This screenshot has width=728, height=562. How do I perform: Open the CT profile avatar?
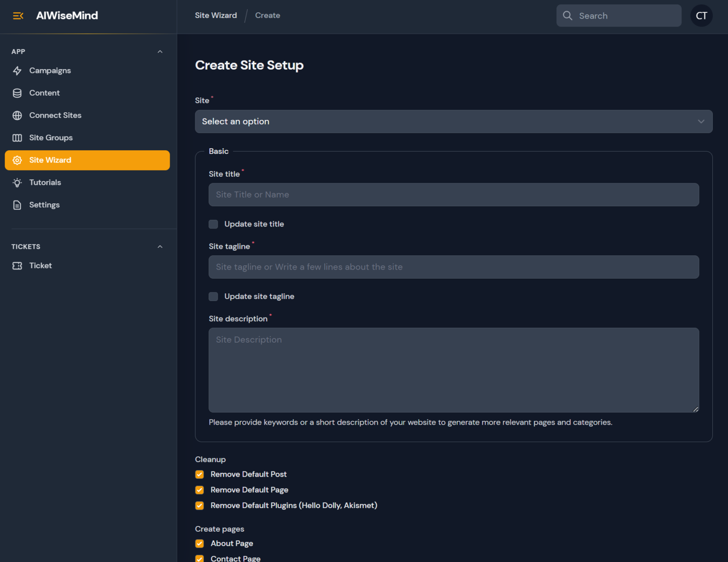pyautogui.click(x=701, y=15)
